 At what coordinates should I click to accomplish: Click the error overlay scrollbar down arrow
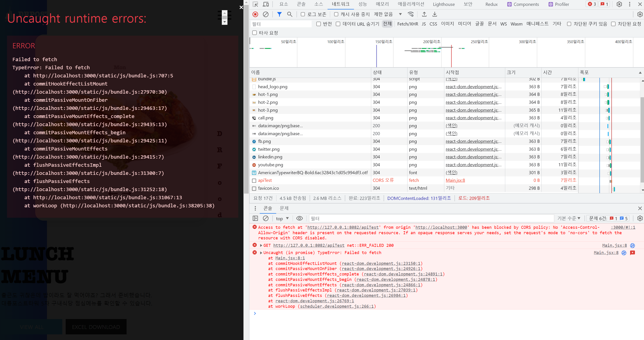tap(225, 22)
